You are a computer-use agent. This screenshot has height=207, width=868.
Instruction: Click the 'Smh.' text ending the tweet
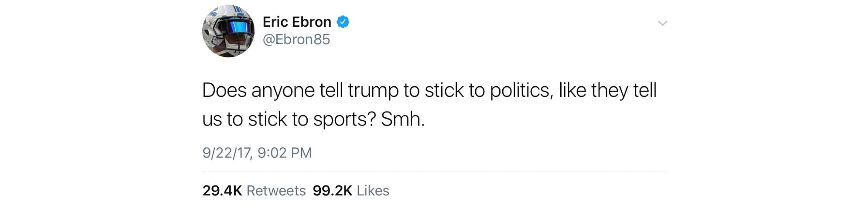pos(403,119)
